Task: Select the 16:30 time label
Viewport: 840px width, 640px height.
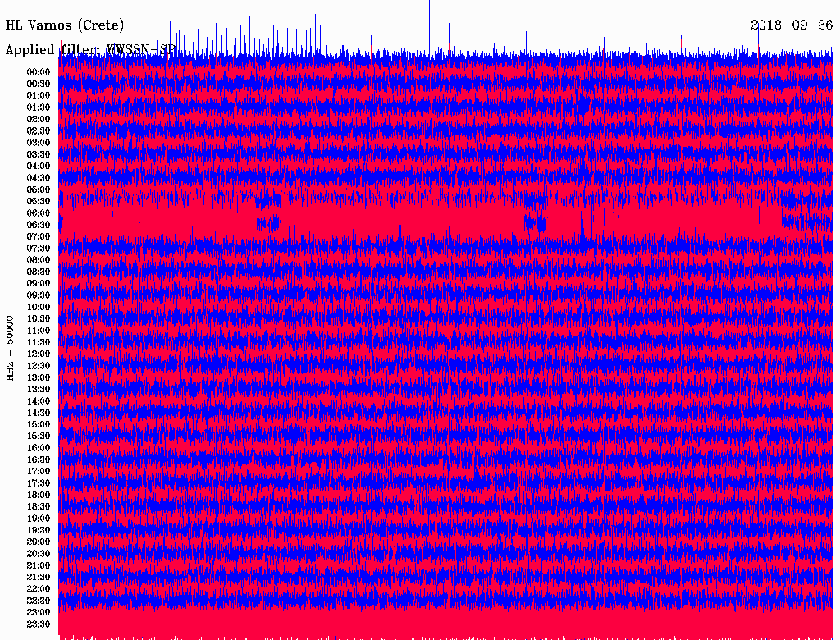Action: (x=39, y=459)
